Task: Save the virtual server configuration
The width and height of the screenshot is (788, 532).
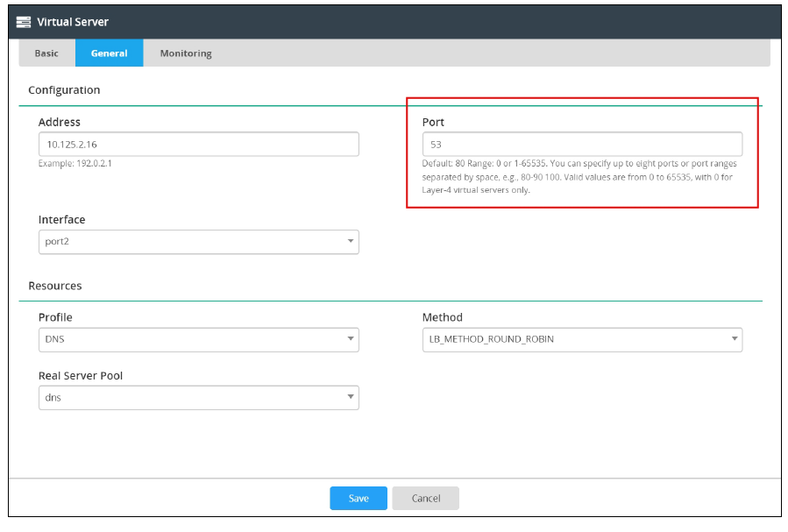Action: 359,498
